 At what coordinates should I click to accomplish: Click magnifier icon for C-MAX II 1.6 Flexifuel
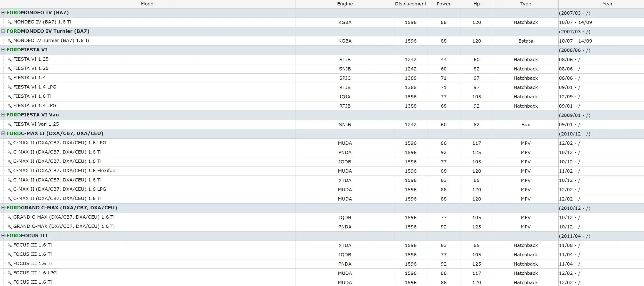pyautogui.click(x=10, y=171)
